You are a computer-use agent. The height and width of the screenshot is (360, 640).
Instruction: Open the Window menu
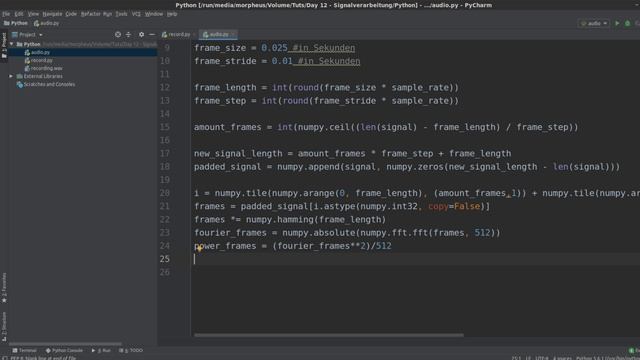(x=154, y=14)
